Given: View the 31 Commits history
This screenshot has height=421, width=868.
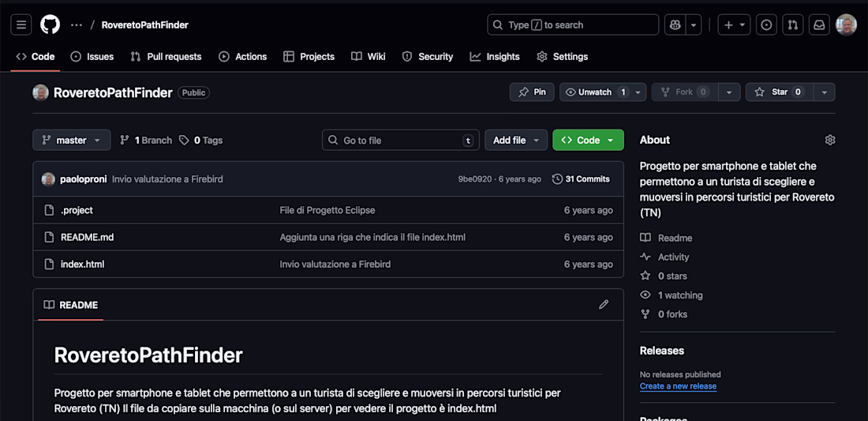Looking at the screenshot, I should coord(581,179).
